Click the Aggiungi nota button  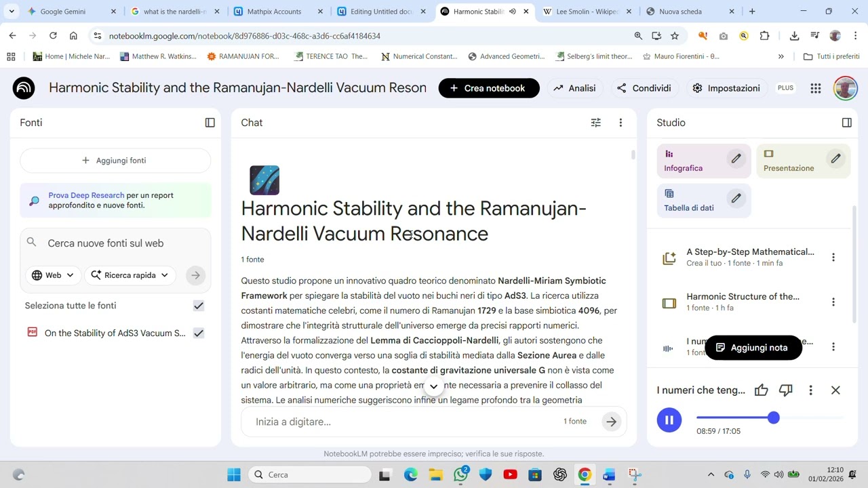(x=753, y=348)
